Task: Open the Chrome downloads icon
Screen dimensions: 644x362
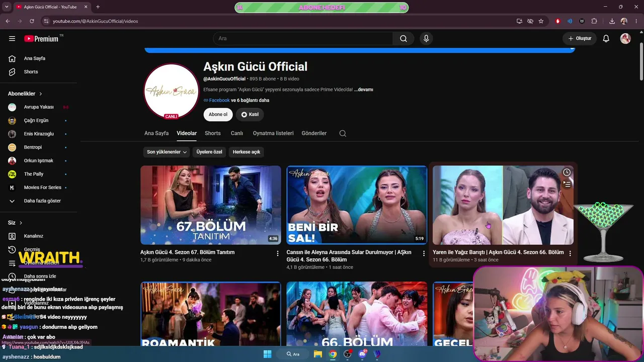Action: point(612,21)
